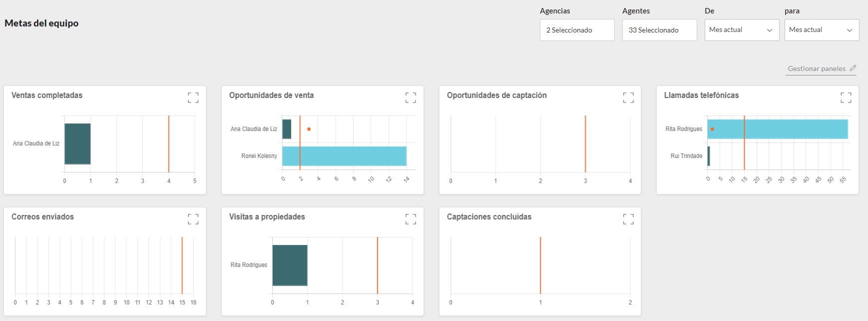Click the orange dot in Oportunidades de venta

pyautogui.click(x=309, y=129)
